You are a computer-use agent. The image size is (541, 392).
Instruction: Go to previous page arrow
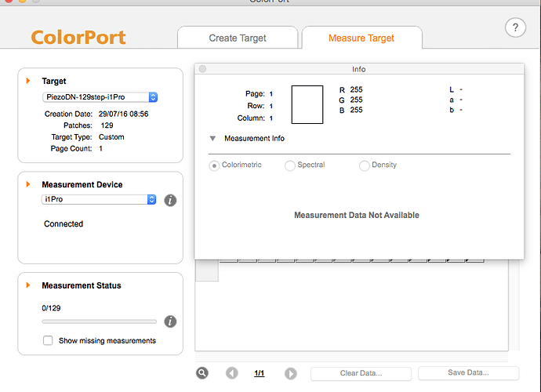232,373
